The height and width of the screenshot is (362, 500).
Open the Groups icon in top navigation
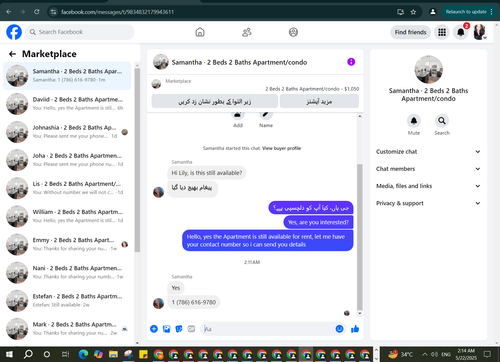coord(293,32)
